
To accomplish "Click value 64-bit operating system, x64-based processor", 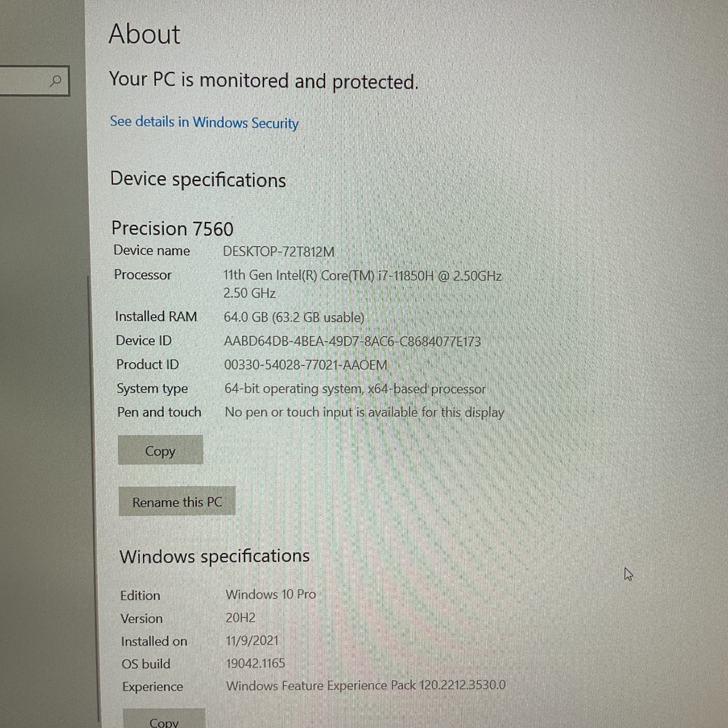I will coord(355,389).
